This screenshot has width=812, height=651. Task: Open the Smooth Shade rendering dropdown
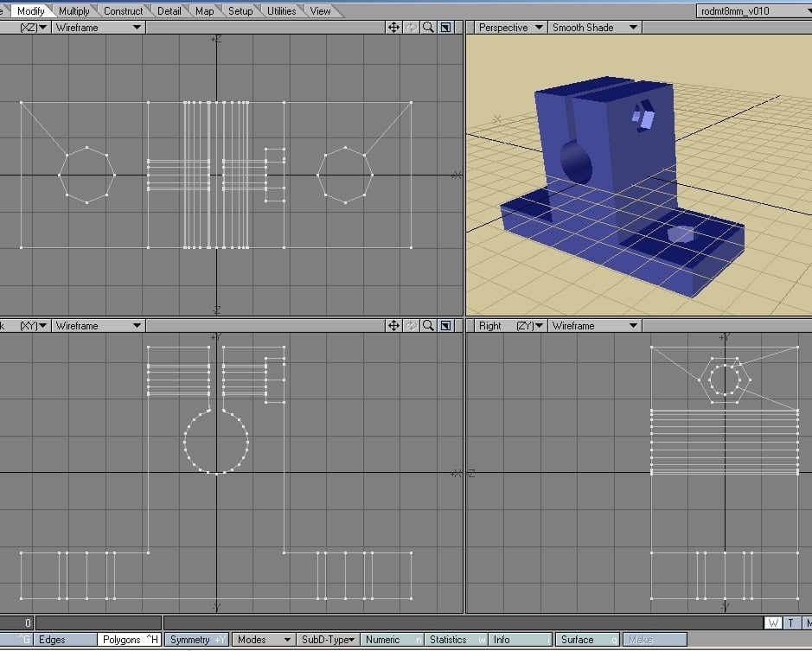[594, 28]
